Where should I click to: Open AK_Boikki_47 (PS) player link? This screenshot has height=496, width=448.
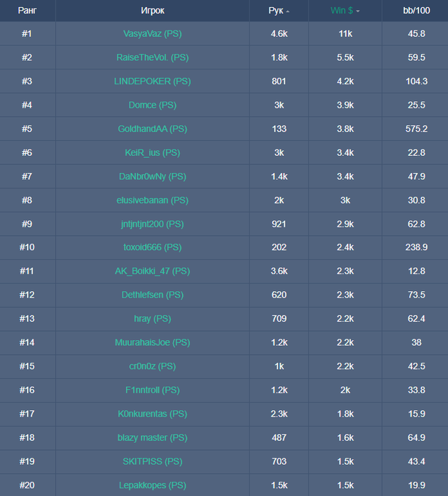click(152, 271)
